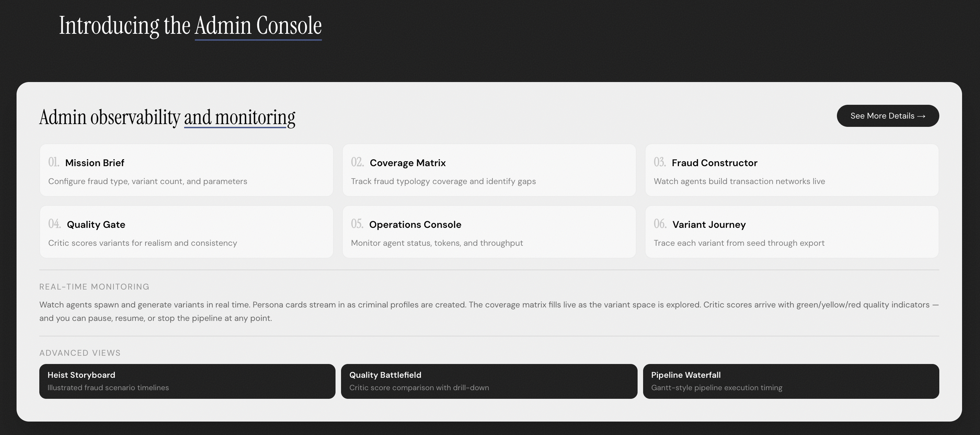Click the See More Details button
The width and height of the screenshot is (980, 435).
[887, 116]
